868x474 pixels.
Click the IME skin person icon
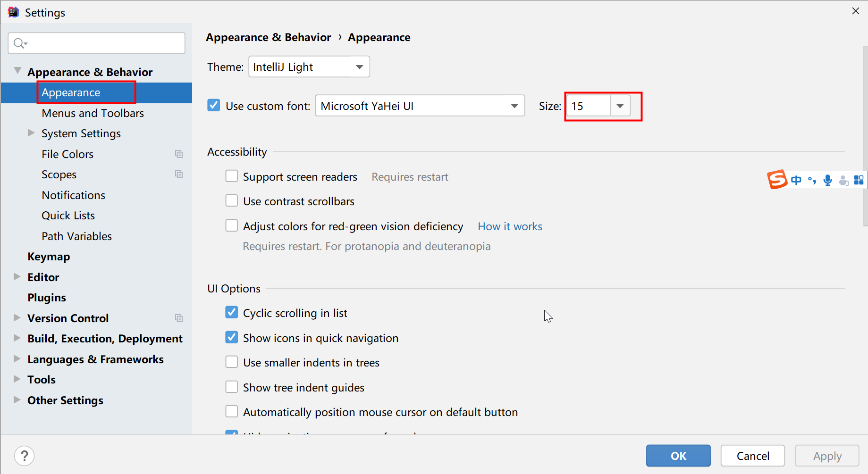[843, 180]
